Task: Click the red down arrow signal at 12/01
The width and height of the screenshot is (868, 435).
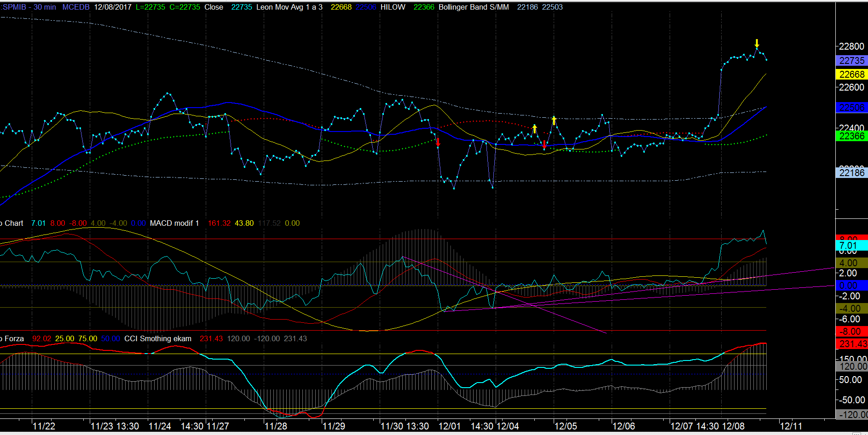Action: click(438, 142)
